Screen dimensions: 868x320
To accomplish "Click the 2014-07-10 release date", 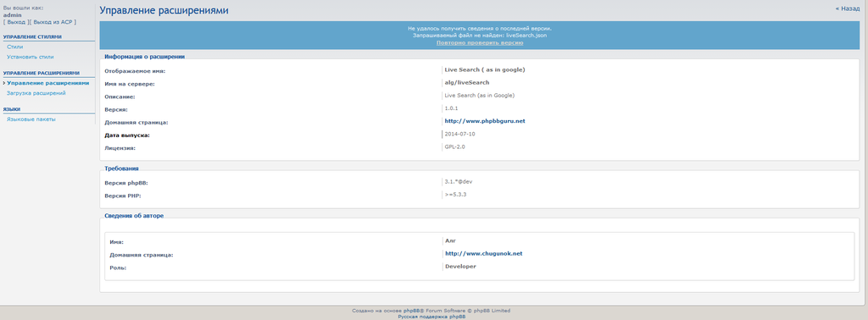I will click(x=459, y=134).
